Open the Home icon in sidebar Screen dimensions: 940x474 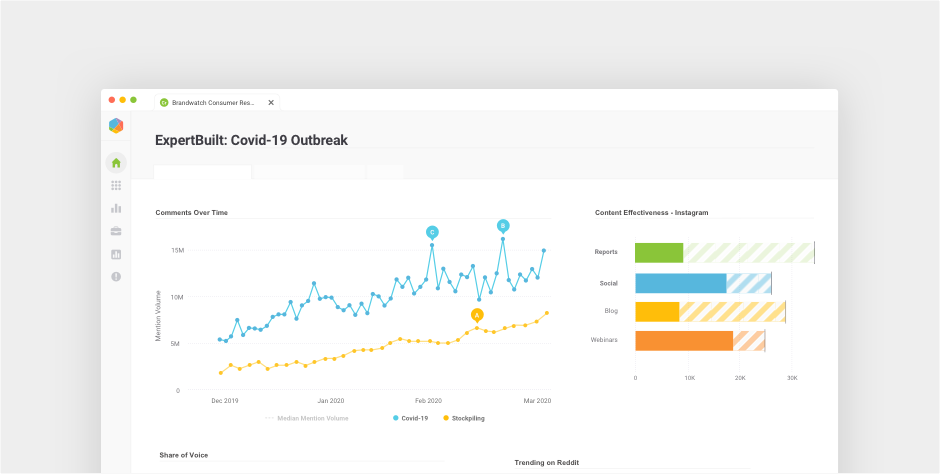coord(116,163)
